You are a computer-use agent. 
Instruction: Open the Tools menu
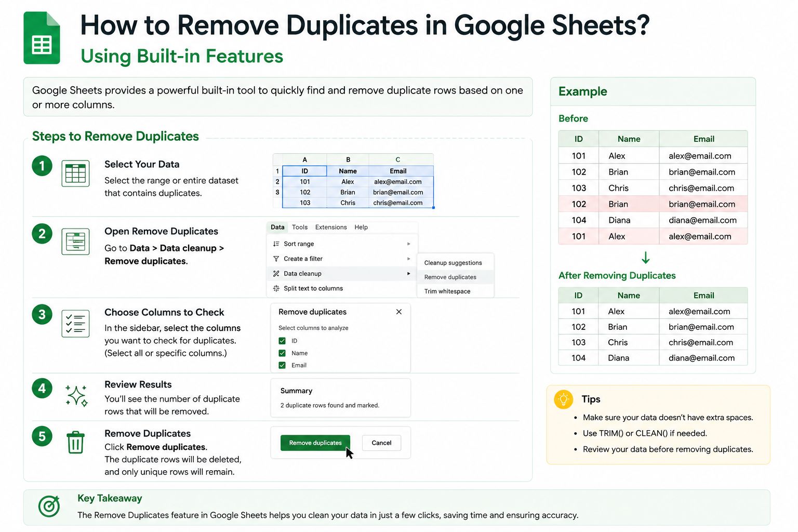click(300, 227)
